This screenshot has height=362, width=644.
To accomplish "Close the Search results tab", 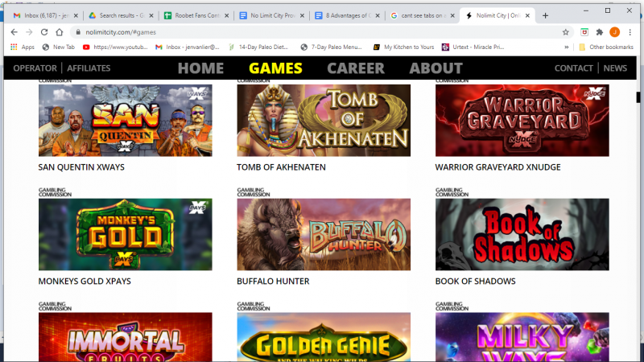I will coord(151,15).
